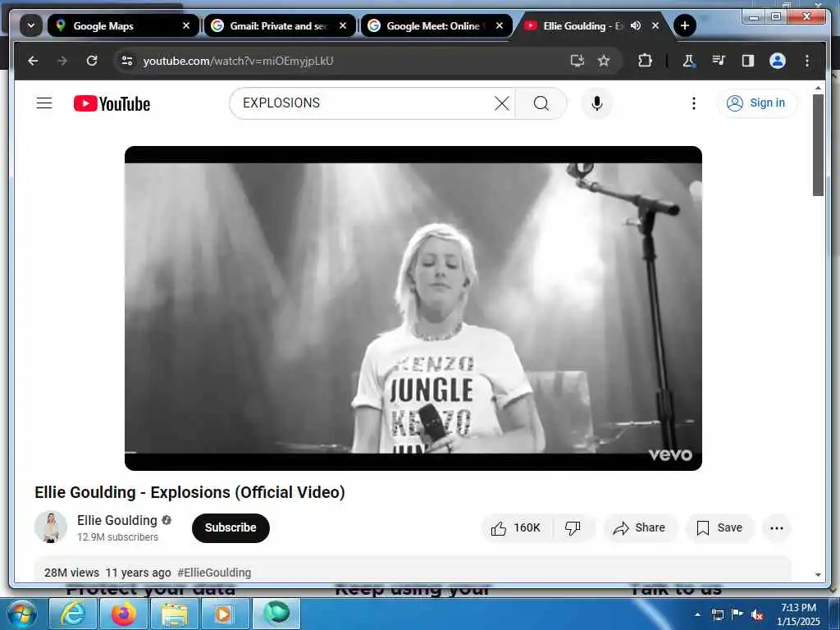The width and height of the screenshot is (840, 630).
Task: Open YouTube settings three-dot menu
Action: click(694, 103)
